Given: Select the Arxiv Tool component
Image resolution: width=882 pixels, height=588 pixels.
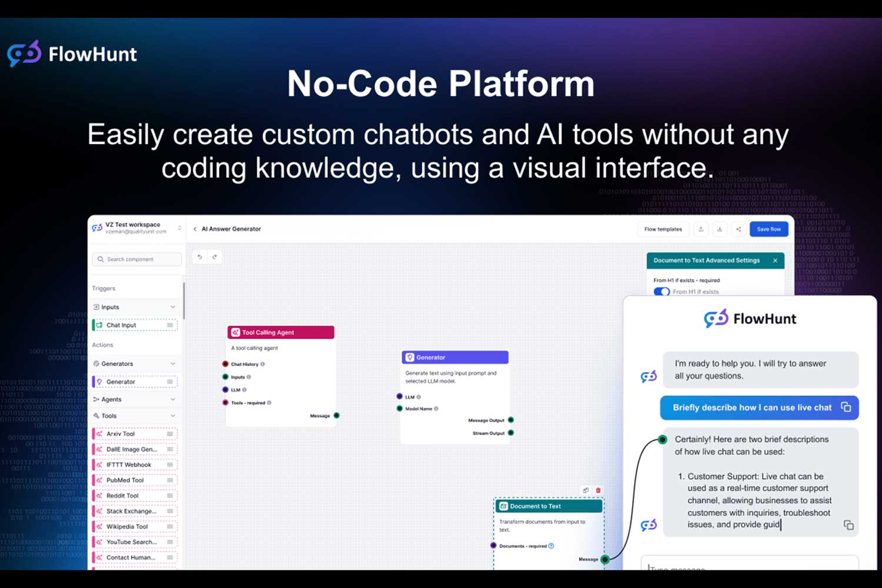Looking at the screenshot, I should coord(135,434).
